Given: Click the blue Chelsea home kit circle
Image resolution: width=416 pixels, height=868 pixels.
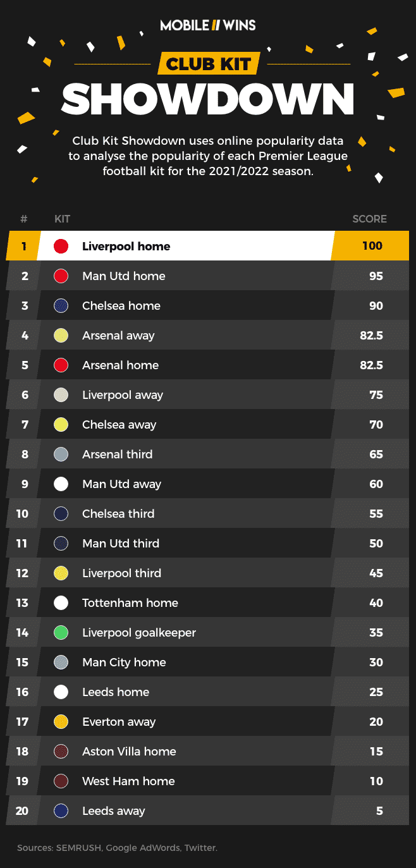Looking at the screenshot, I should (x=61, y=306).
